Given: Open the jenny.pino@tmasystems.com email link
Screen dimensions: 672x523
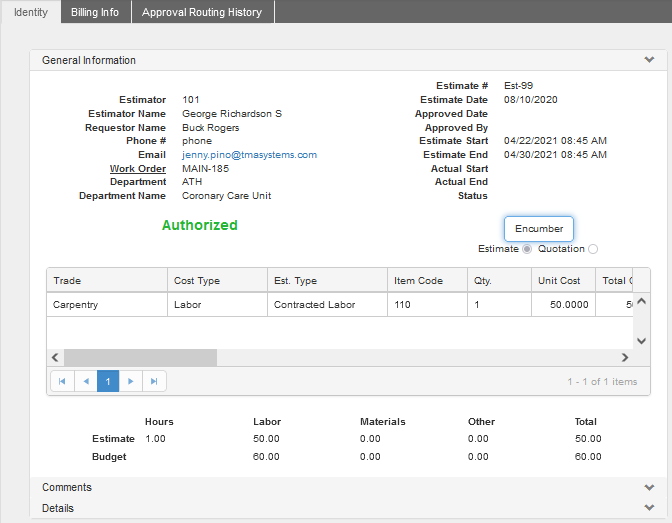Looking at the screenshot, I should click(249, 155).
